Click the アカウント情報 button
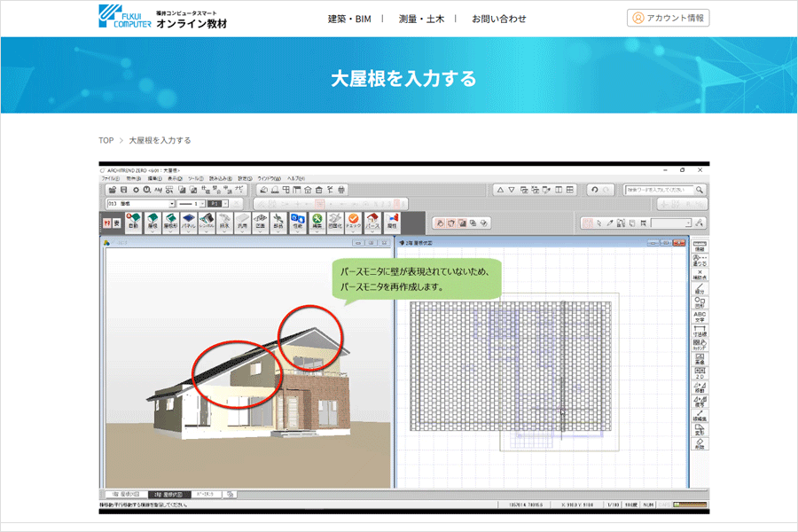Screen dimensions: 798x532 pos(668,17)
